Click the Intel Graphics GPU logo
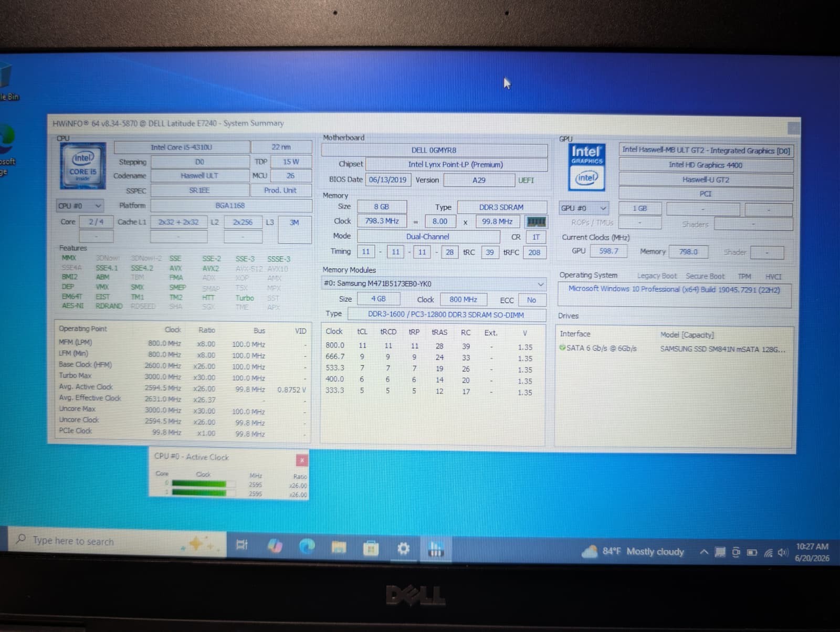The height and width of the screenshot is (632, 840). click(x=586, y=166)
